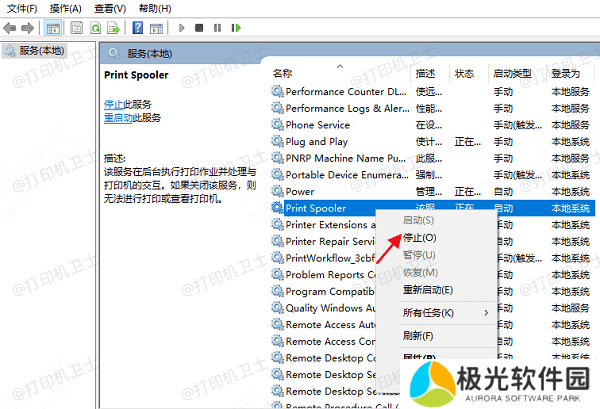Toggle Show/Hide Console Tree toolbar icon
Image resolution: width=600 pixels, height=409 pixels.
coord(52,28)
